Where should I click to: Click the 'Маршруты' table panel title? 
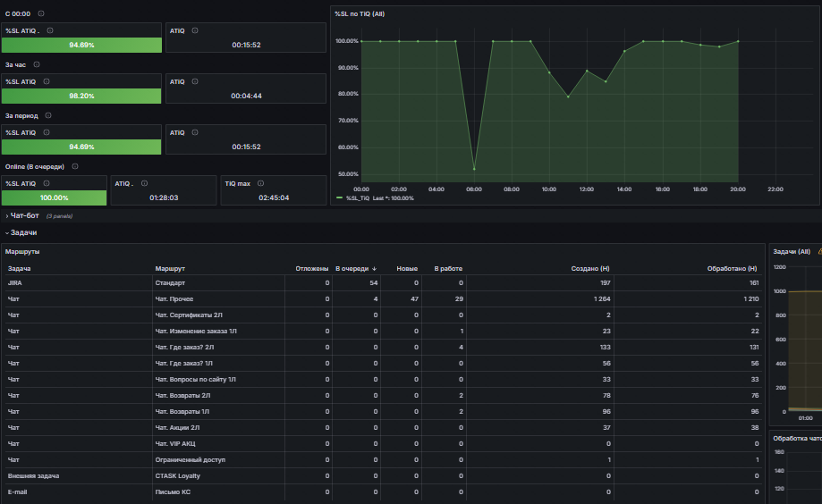click(x=22, y=251)
